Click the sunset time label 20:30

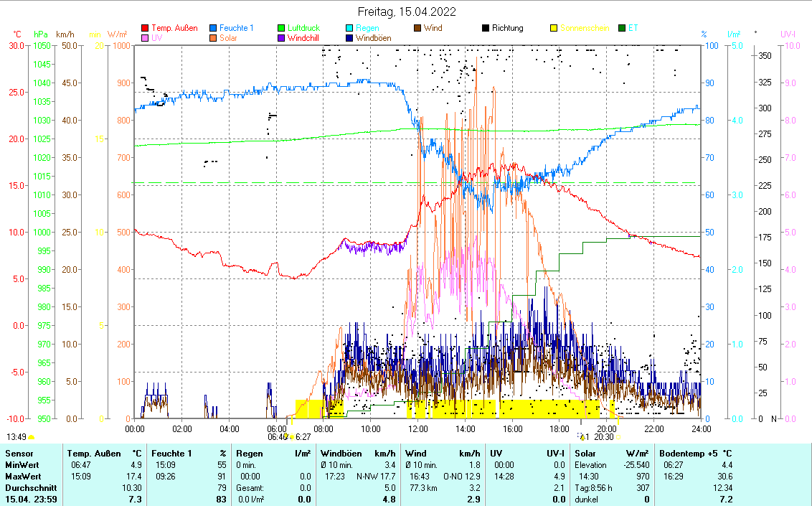[604, 436]
